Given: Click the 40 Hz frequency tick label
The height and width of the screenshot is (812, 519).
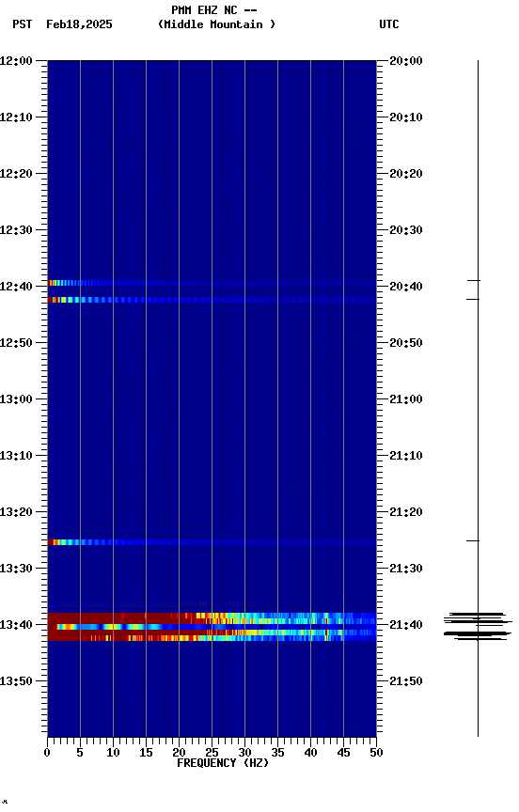Looking at the screenshot, I should (x=310, y=753).
